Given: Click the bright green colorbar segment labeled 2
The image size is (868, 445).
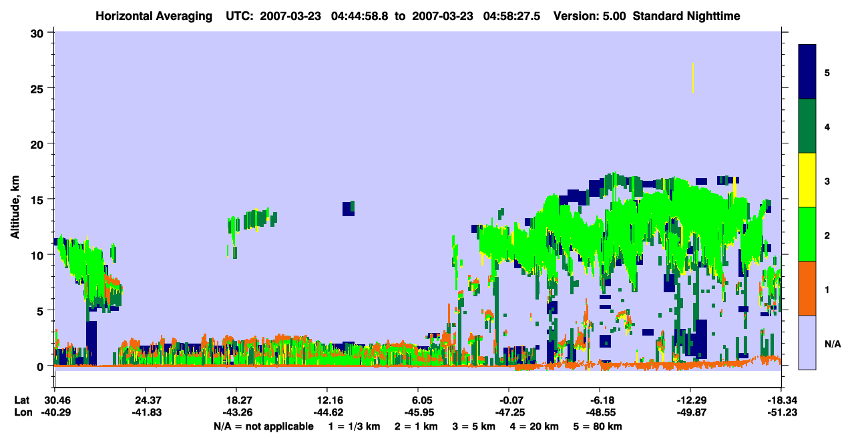Looking at the screenshot, I should pyautogui.click(x=807, y=234).
